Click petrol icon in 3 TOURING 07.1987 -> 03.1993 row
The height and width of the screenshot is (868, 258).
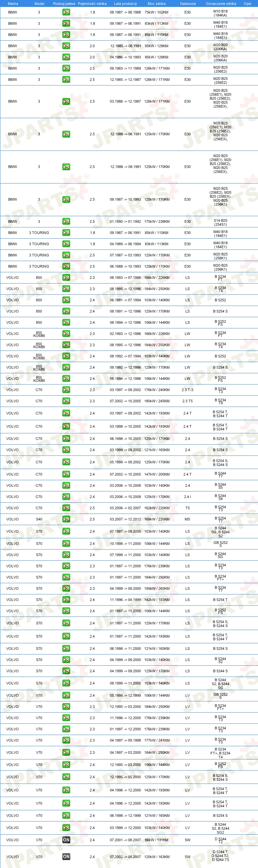coord(66,255)
